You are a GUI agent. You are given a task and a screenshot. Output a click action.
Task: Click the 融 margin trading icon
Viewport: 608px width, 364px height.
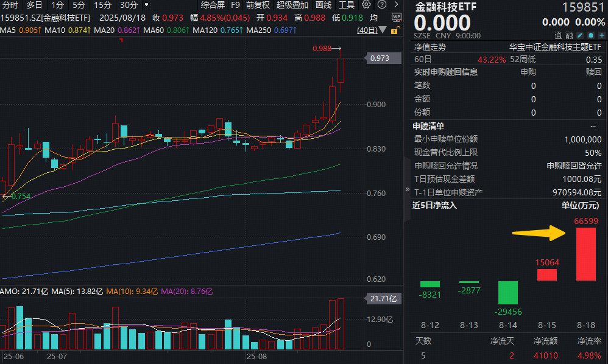(x=570, y=35)
